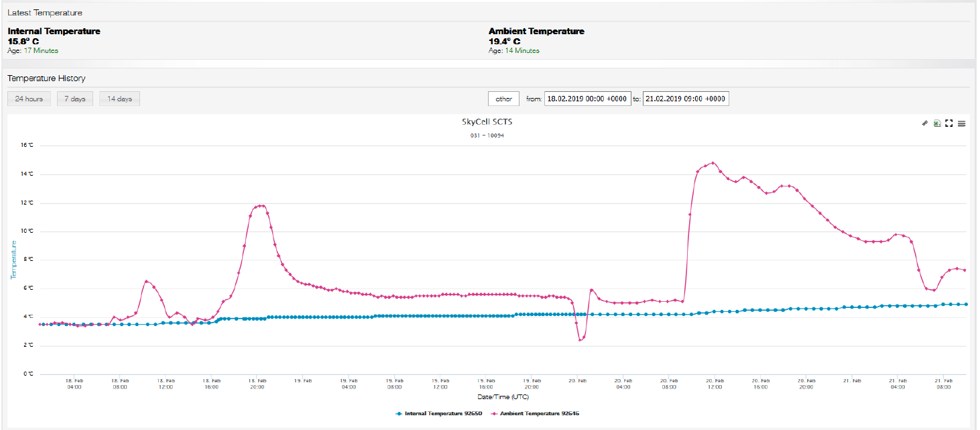Screen dimensions: 980x430
Task: Click the Internal Temperature age '17 Minutes'
Action: pos(41,51)
